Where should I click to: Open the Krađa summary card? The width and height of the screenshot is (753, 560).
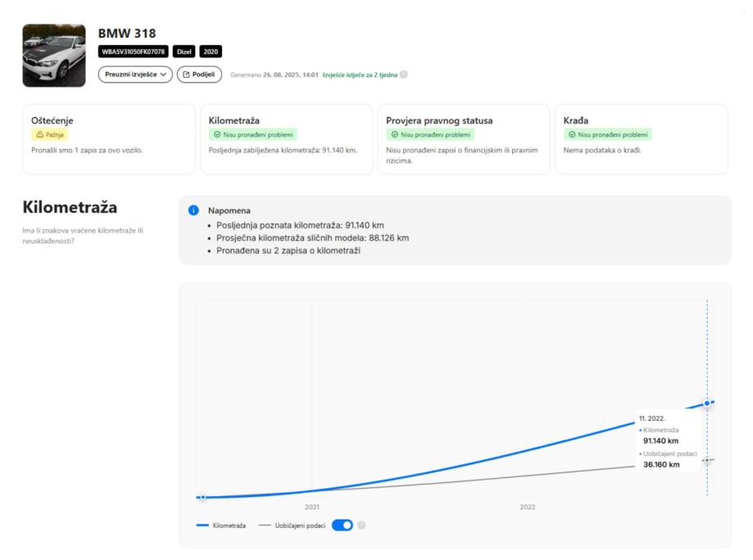coord(641,138)
